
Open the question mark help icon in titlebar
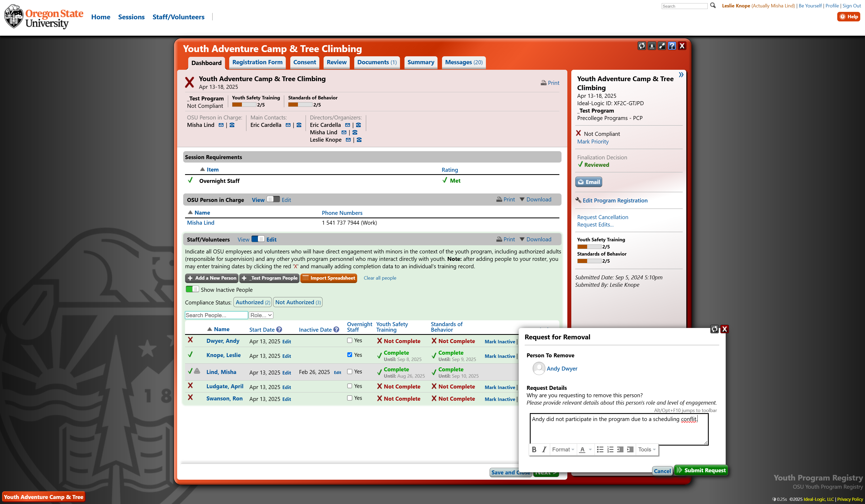coord(672,46)
